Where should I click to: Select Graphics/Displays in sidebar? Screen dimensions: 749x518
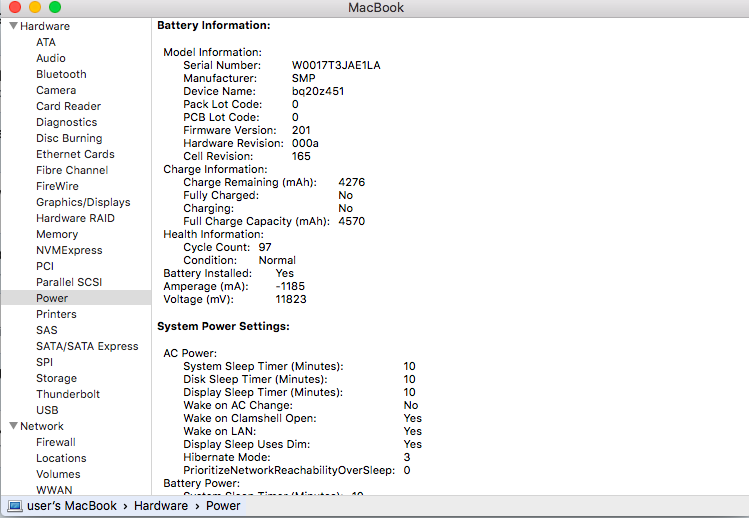pyautogui.click(x=83, y=202)
